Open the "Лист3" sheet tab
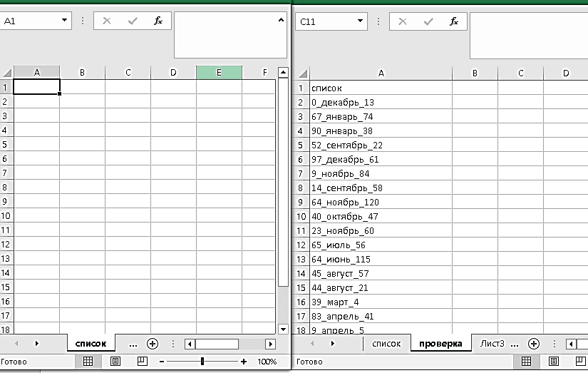 pos(492,344)
